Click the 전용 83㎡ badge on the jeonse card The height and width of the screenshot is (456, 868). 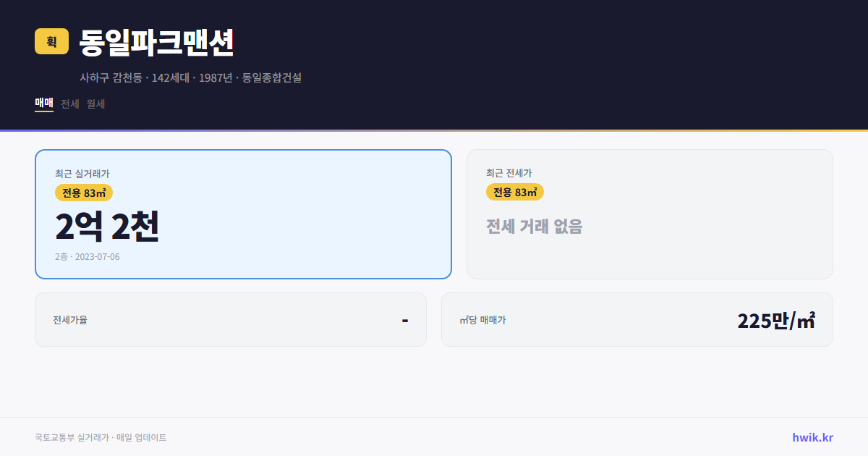(515, 192)
